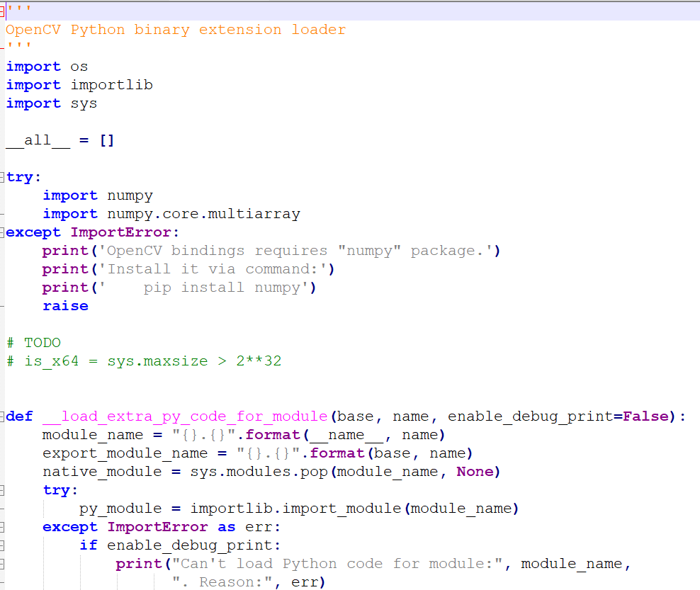This screenshot has width=700, height=590.
Task: Click the 'if' keyword
Action: pyautogui.click(x=89, y=545)
